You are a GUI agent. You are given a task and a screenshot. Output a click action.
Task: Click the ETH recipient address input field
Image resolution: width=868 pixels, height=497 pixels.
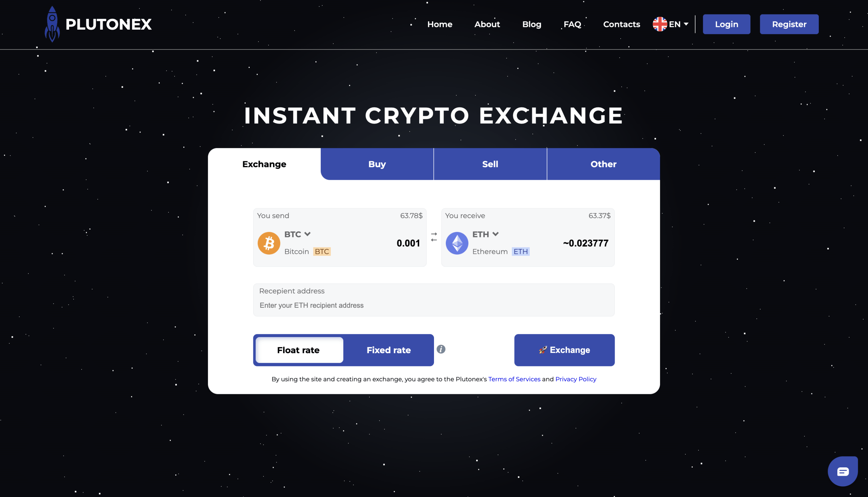coord(434,305)
